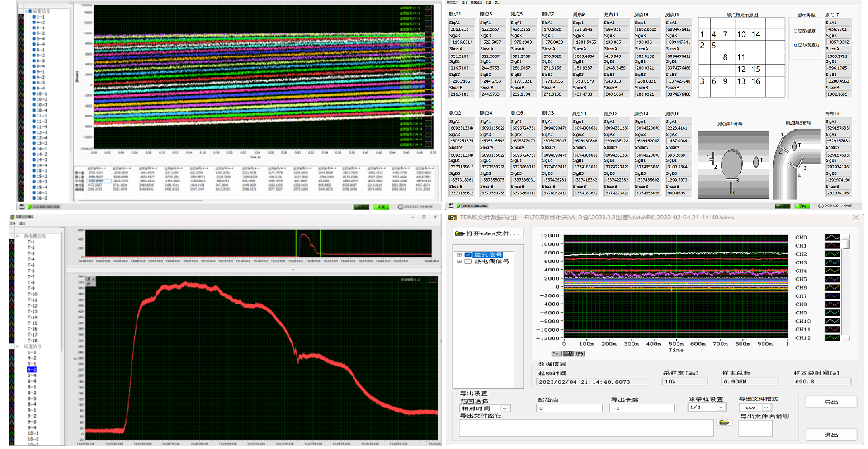Click the browse folder icon for export path
This screenshot has width=868, height=449.
[x=724, y=422]
